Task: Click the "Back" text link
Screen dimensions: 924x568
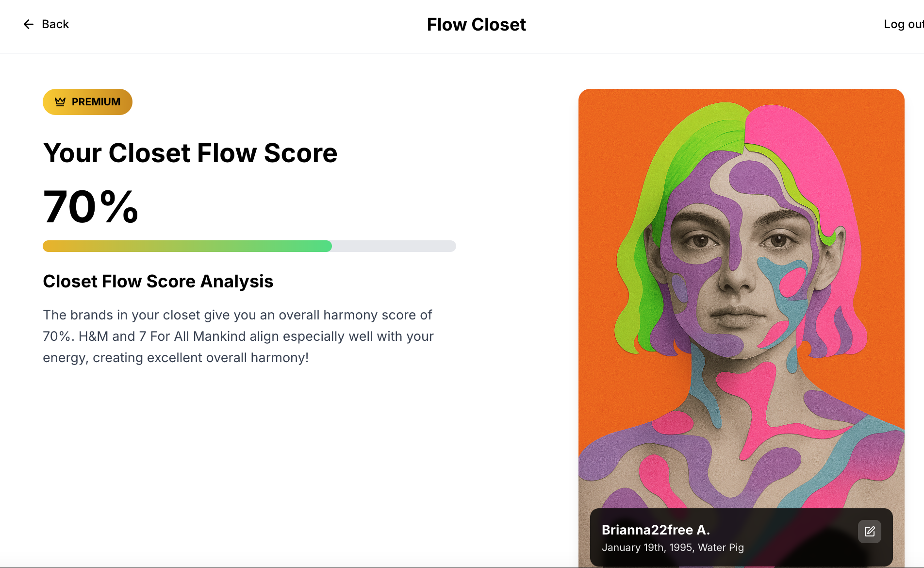Action: [55, 24]
